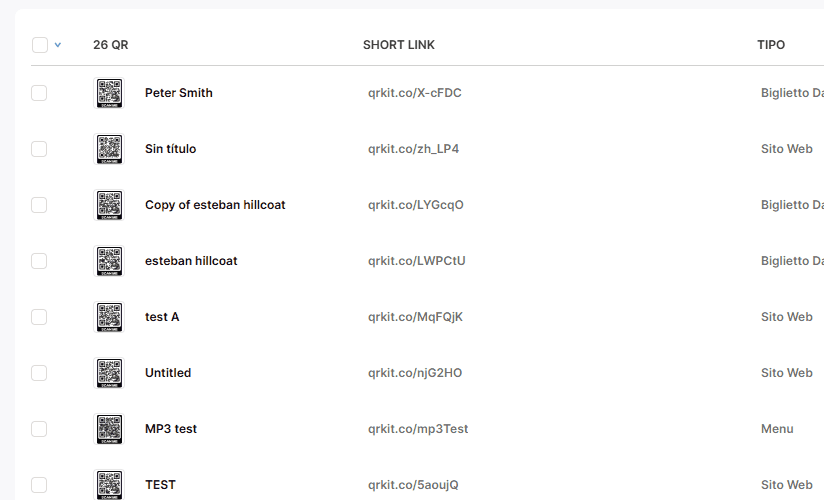Click the Peter Smith QR code thumbnail
This screenshot has height=500, width=824.
pos(109,93)
